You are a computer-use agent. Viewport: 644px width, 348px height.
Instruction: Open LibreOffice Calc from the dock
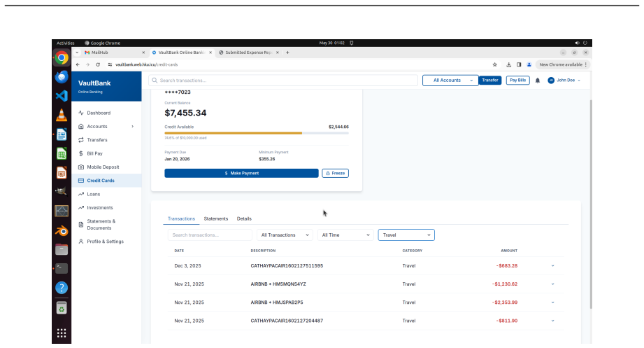point(62,154)
